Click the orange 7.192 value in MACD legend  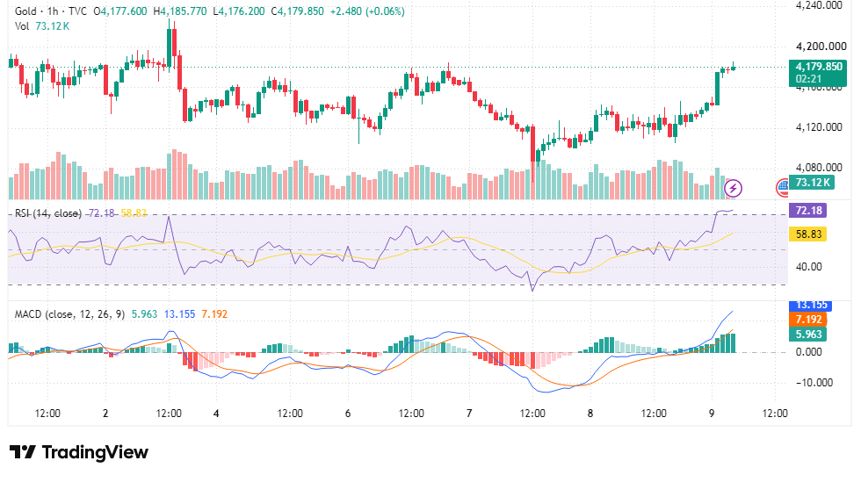click(214, 314)
